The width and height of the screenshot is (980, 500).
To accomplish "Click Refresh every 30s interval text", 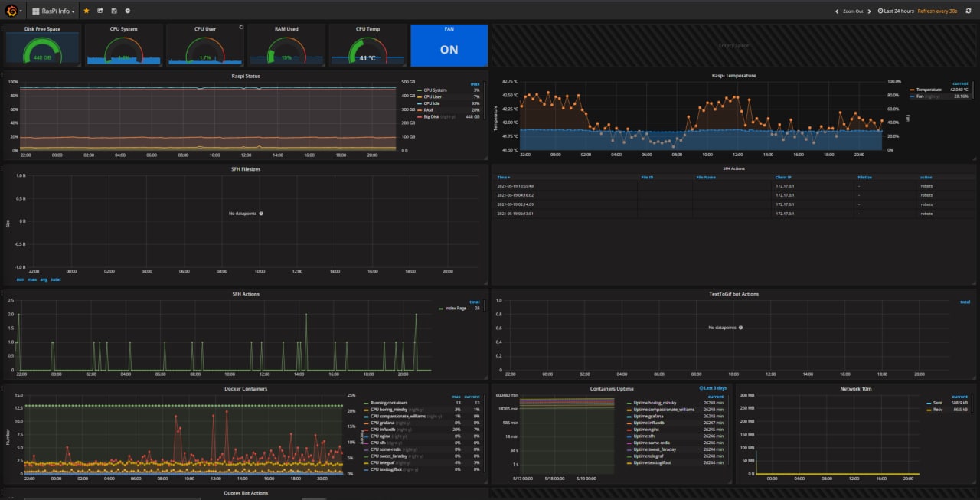I will [x=937, y=11].
